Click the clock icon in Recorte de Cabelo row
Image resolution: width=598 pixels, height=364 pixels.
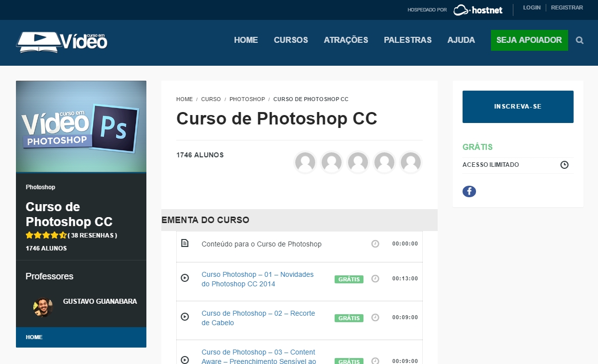pyautogui.click(x=375, y=318)
